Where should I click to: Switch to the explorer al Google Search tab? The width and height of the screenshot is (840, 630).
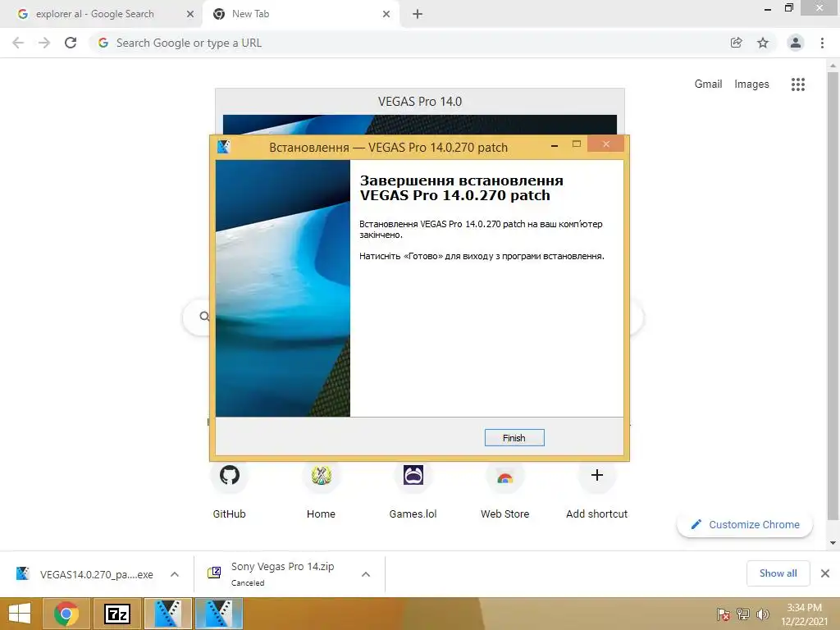tap(95, 14)
